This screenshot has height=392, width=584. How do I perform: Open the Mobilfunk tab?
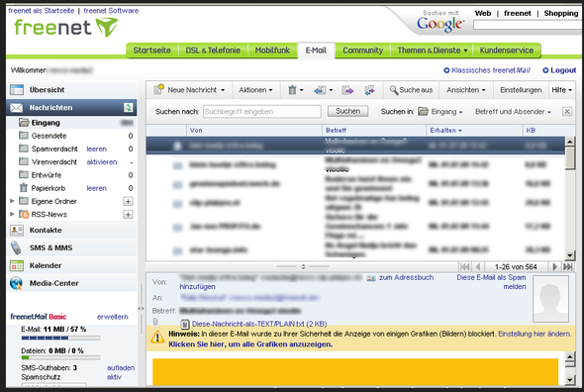pyautogui.click(x=272, y=50)
